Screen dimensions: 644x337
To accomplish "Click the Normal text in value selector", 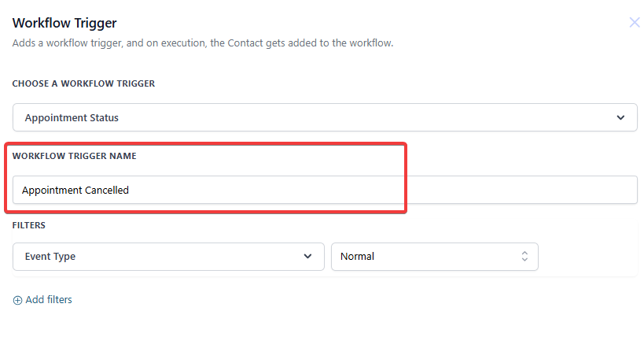I will point(357,257).
